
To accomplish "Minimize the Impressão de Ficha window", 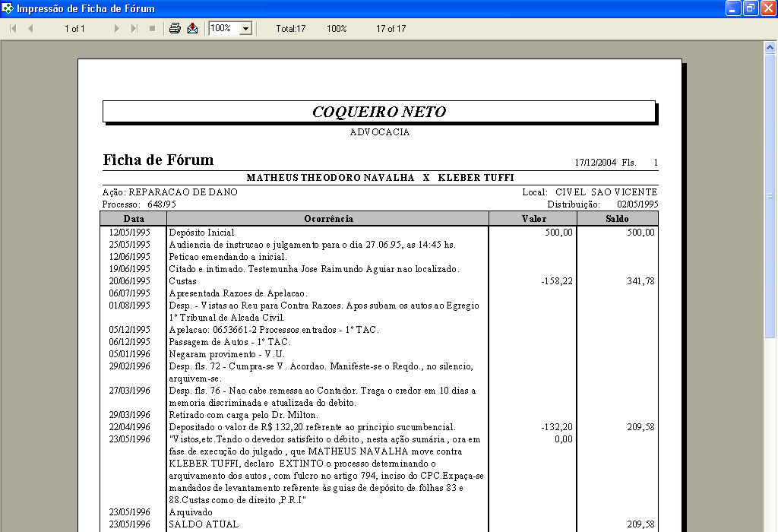I will [733, 8].
